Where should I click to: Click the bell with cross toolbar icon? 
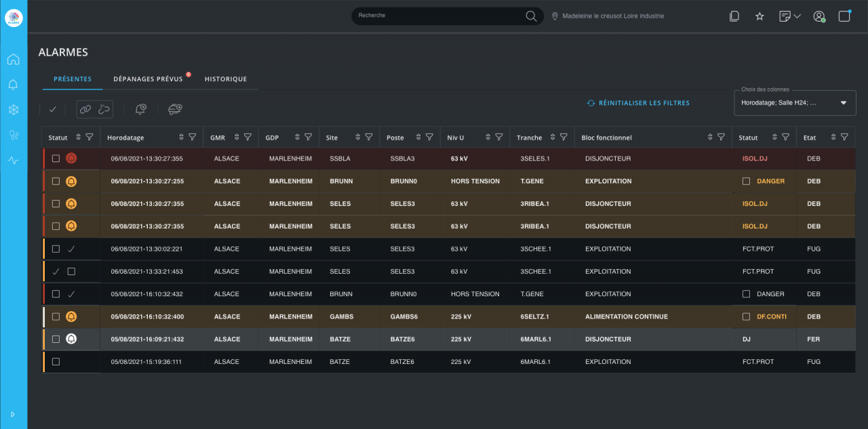click(141, 109)
